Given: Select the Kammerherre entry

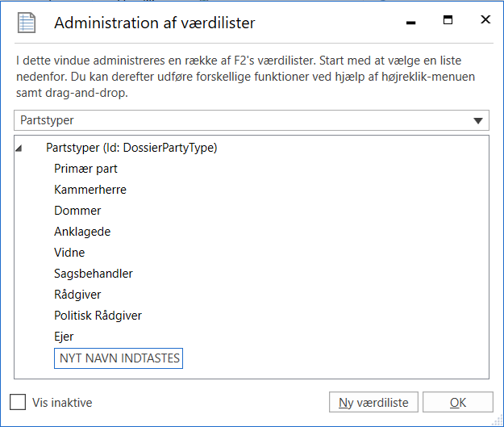Looking at the screenshot, I should coord(90,190).
